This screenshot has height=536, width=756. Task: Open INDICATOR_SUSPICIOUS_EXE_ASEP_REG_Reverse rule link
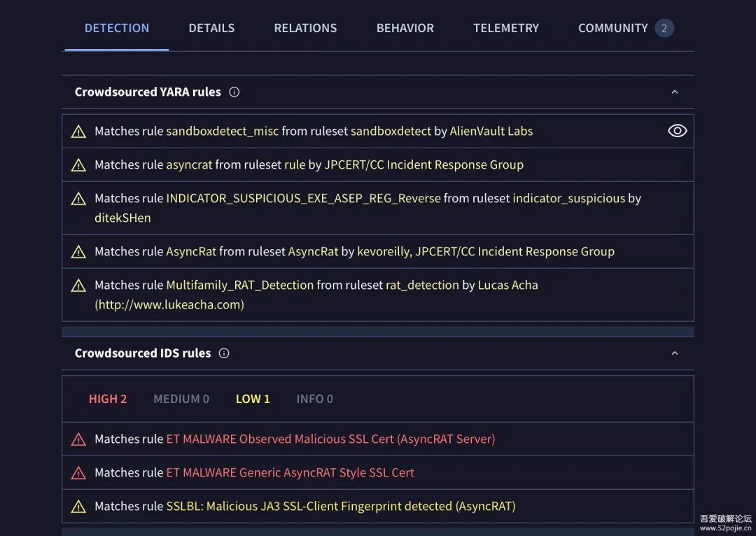pos(303,198)
